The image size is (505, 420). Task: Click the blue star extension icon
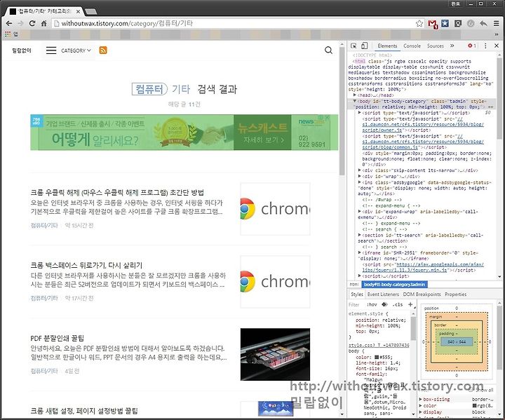pos(445,23)
